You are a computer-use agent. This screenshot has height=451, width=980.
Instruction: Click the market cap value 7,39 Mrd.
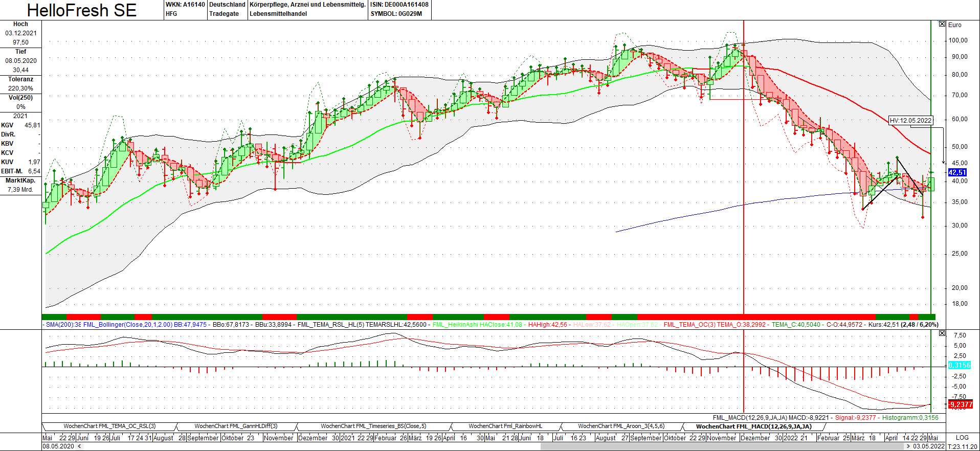coord(20,190)
